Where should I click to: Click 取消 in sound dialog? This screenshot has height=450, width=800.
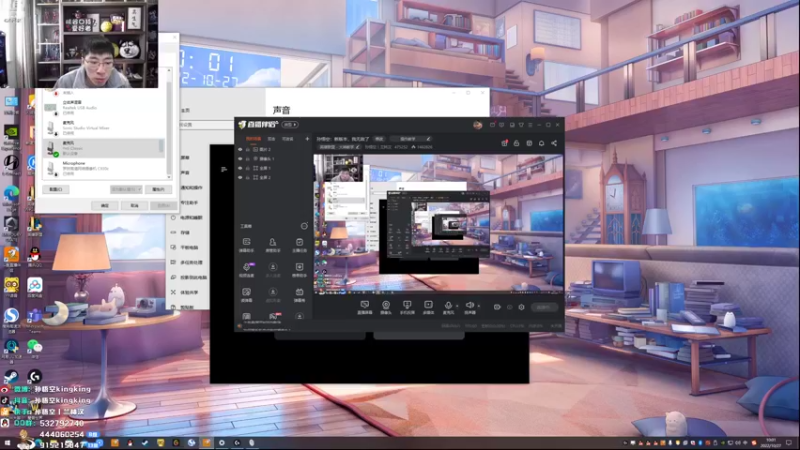click(134, 205)
